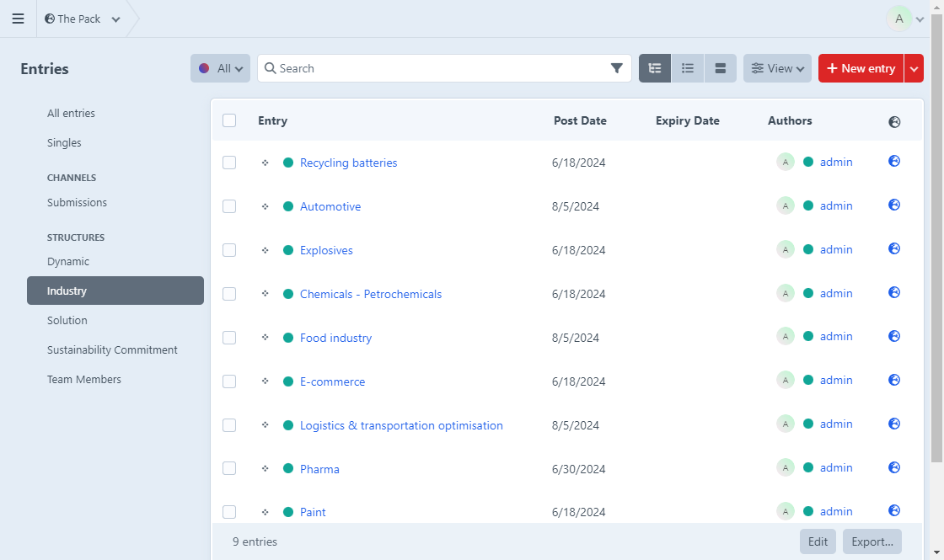Viewport: 944px width, 560px height.
Task: Select Team Members in the sidebar
Action: click(x=84, y=379)
